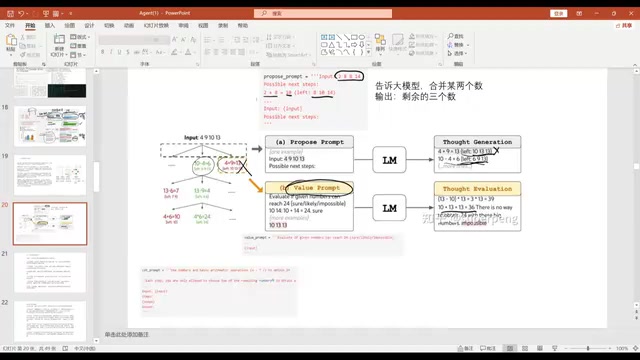
Task: Select slide 18 thumbnail
Action: click(x=50, y=126)
